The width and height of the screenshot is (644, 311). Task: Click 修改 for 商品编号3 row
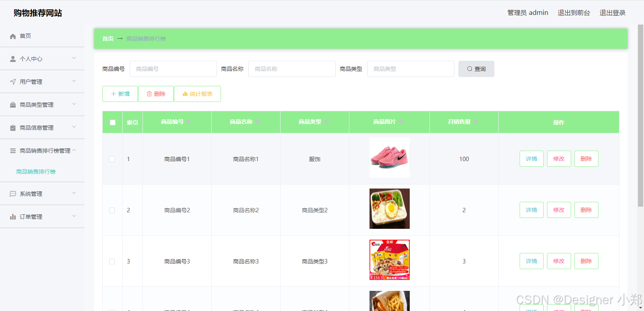pyautogui.click(x=559, y=261)
